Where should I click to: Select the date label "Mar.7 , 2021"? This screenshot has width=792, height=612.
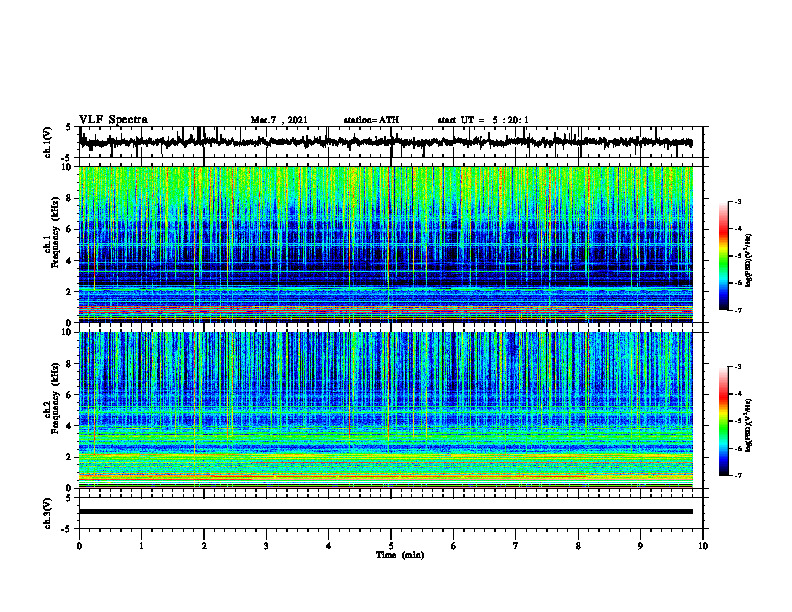click(279, 120)
